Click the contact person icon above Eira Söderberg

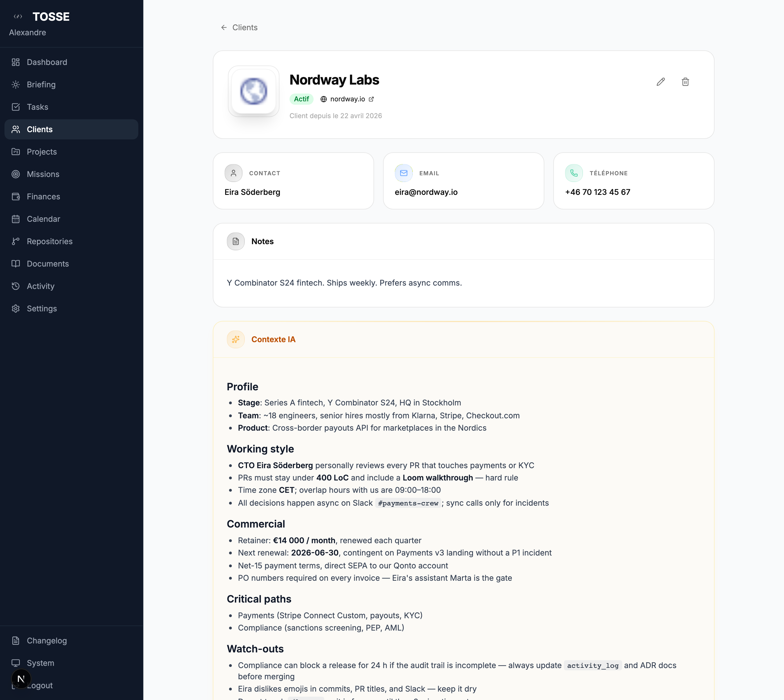233,173
